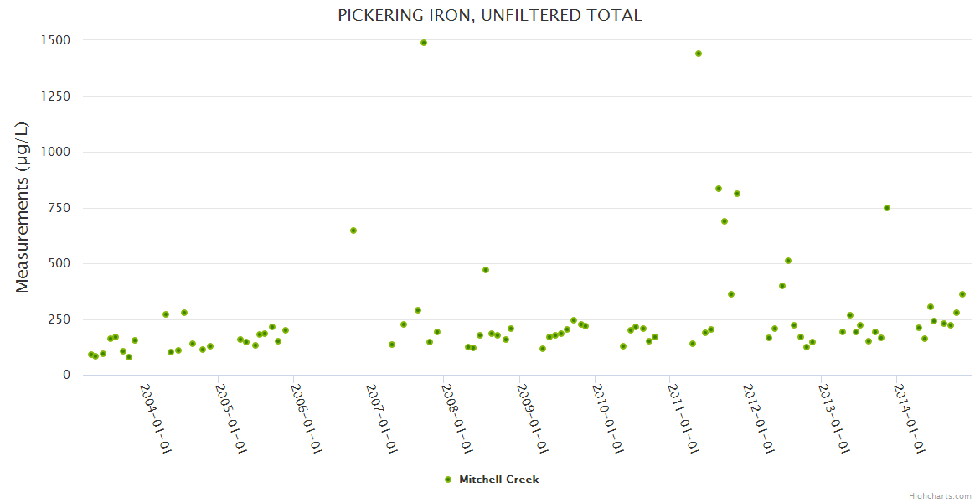
Task: Select the 2011-01-01 x-axis date label
Action: click(683, 418)
